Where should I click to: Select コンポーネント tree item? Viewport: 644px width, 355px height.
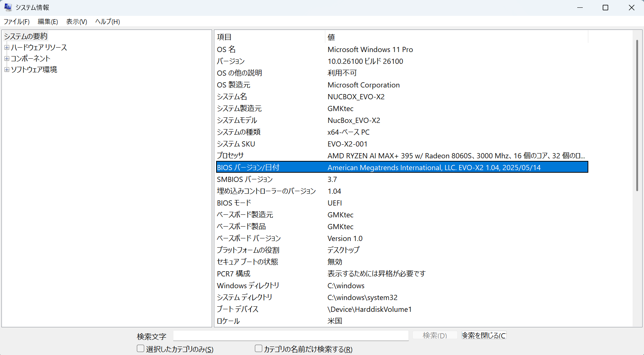pyautogui.click(x=31, y=59)
